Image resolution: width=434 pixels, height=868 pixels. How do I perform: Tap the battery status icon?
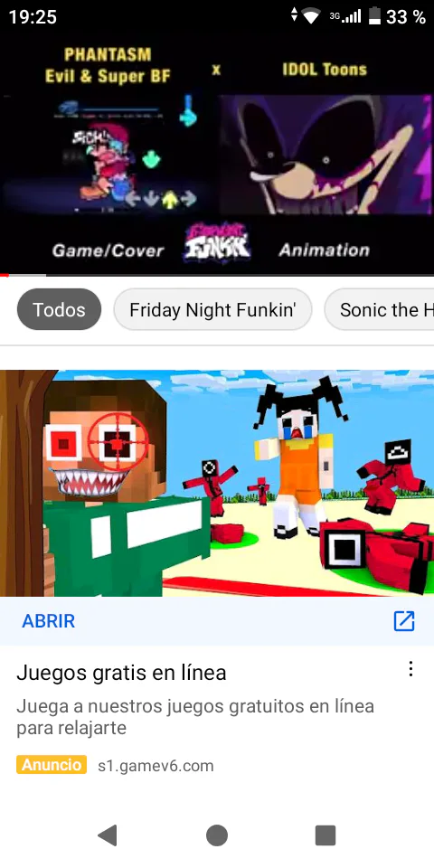(x=374, y=16)
